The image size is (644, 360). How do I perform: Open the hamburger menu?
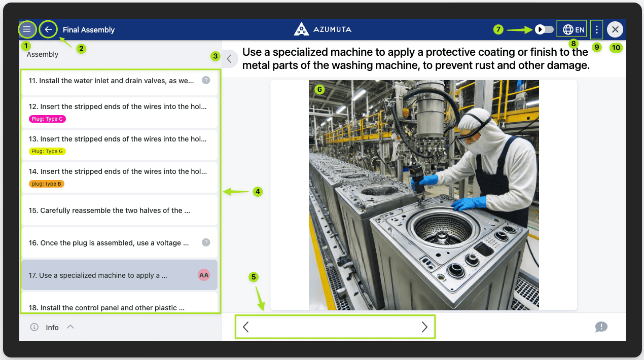27,29
